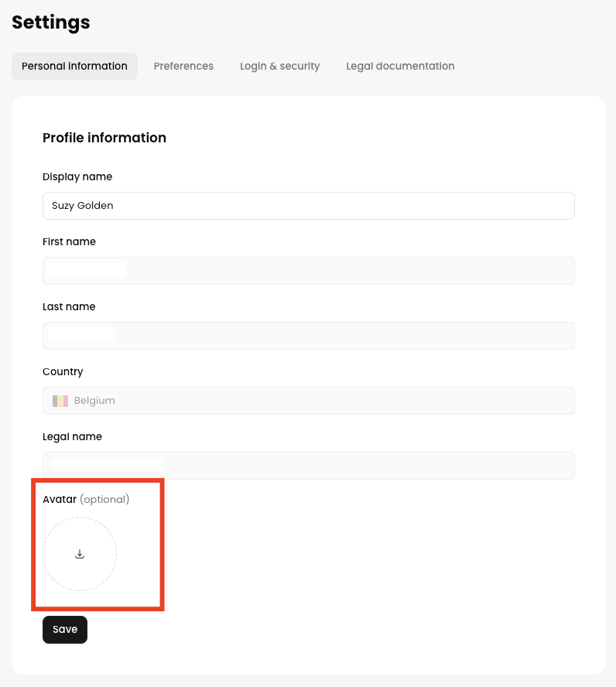
Task: Switch to the Preferences tab
Action: (x=183, y=67)
